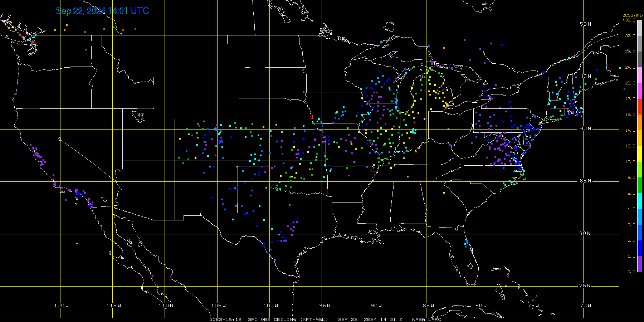Screen dimensions: 644x322
Task: Pick the light pink swatch between 24.0 and 20.0
Action: tap(640, 75)
